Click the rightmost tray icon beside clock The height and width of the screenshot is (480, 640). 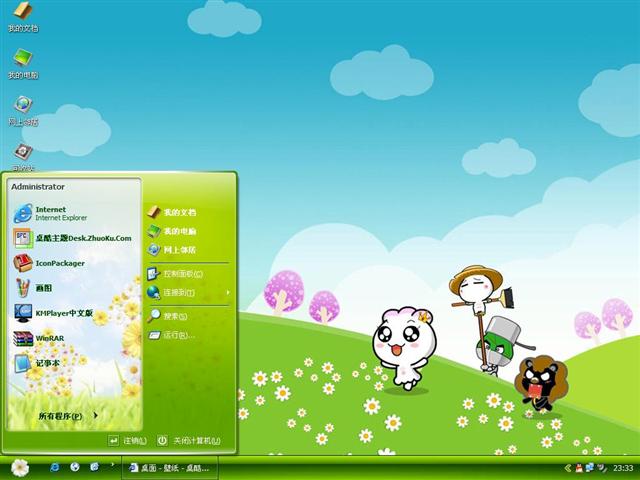click(602, 468)
